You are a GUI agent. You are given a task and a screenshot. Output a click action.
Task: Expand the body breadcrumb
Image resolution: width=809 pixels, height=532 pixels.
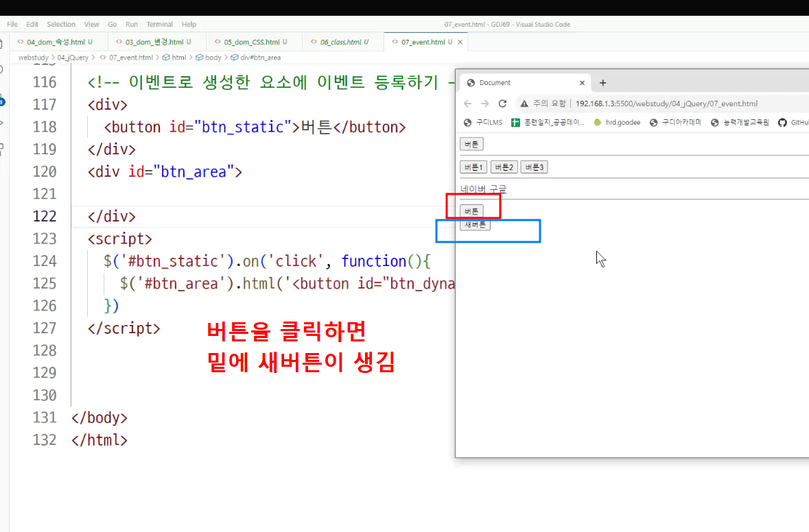coord(209,57)
